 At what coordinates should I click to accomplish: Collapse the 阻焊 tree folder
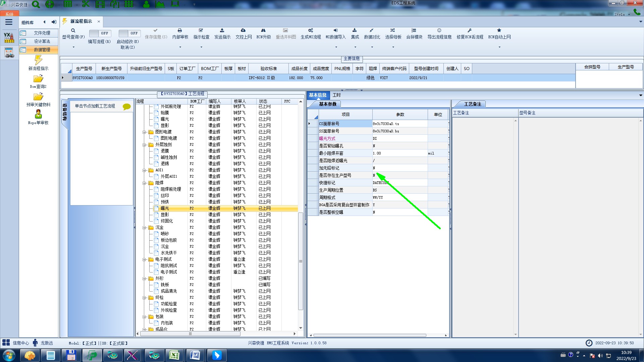pyautogui.click(x=145, y=183)
